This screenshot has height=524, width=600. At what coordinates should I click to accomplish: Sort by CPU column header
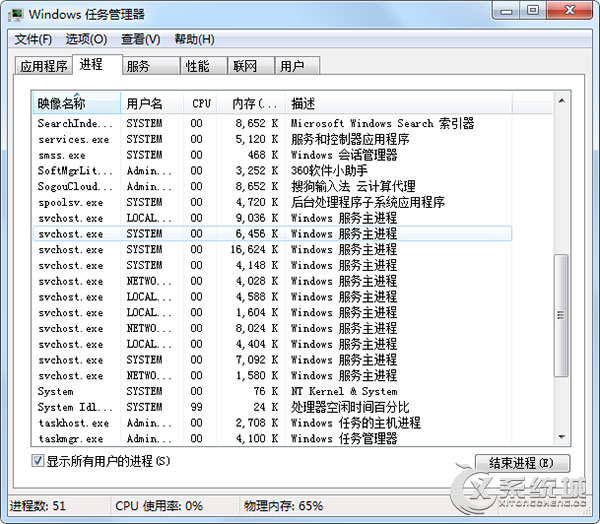point(200,103)
